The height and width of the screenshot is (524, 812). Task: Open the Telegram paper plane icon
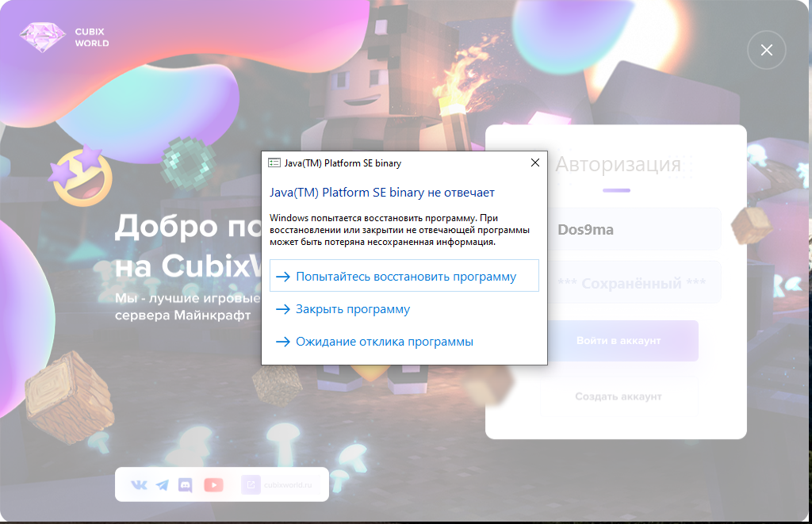click(163, 485)
